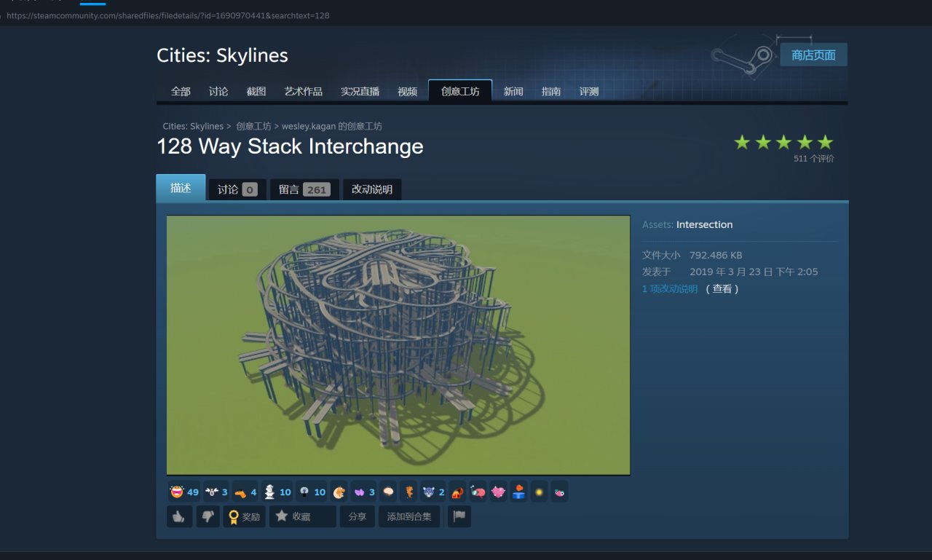
Task: Open the 商店页面 store page button
Action: [813, 55]
